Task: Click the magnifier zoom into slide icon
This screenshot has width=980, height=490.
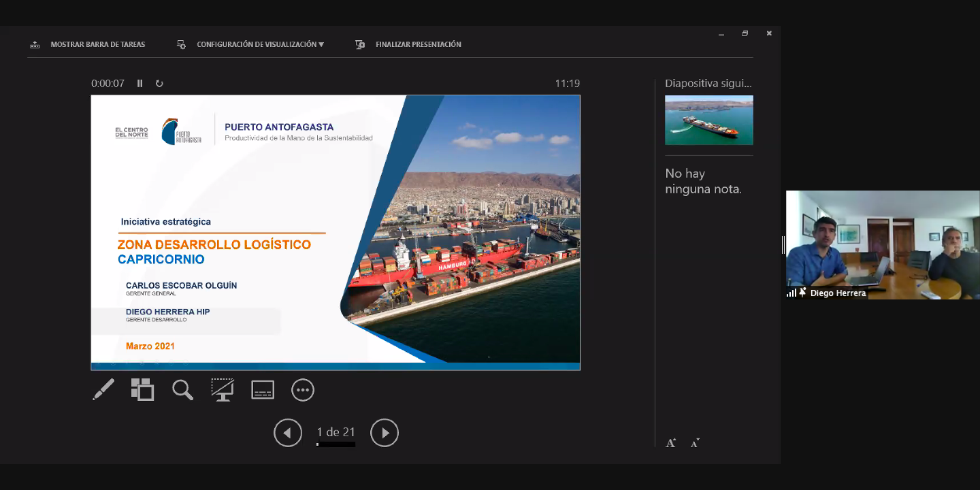Action: (x=182, y=390)
